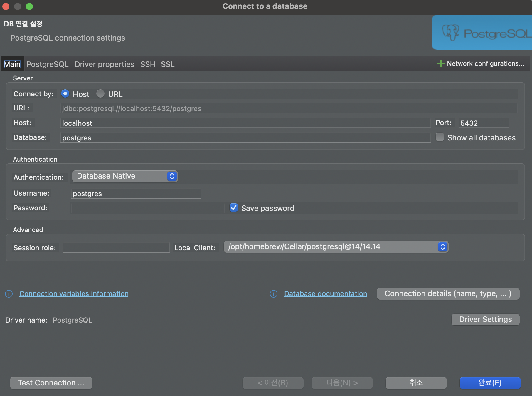Click the green plus Network configurations icon
This screenshot has height=396, width=532.
tap(440, 63)
